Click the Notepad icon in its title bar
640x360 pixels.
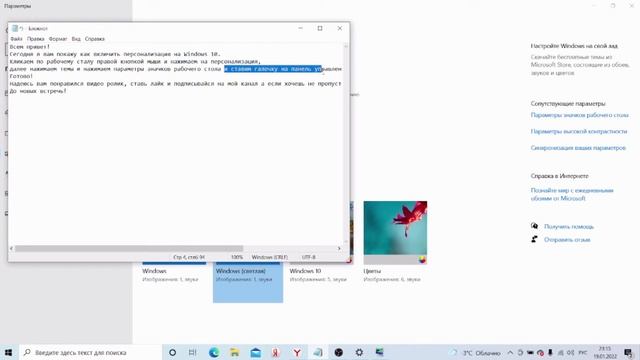[15, 28]
